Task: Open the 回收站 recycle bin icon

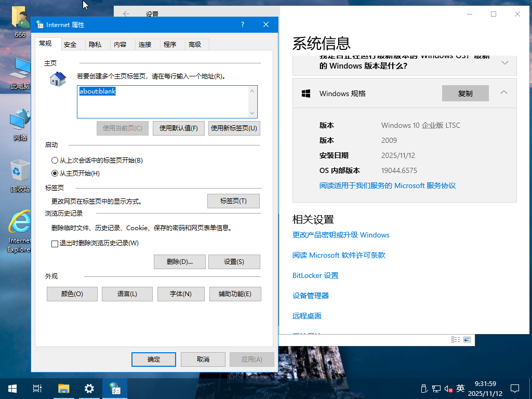Action: pos(20,173)
